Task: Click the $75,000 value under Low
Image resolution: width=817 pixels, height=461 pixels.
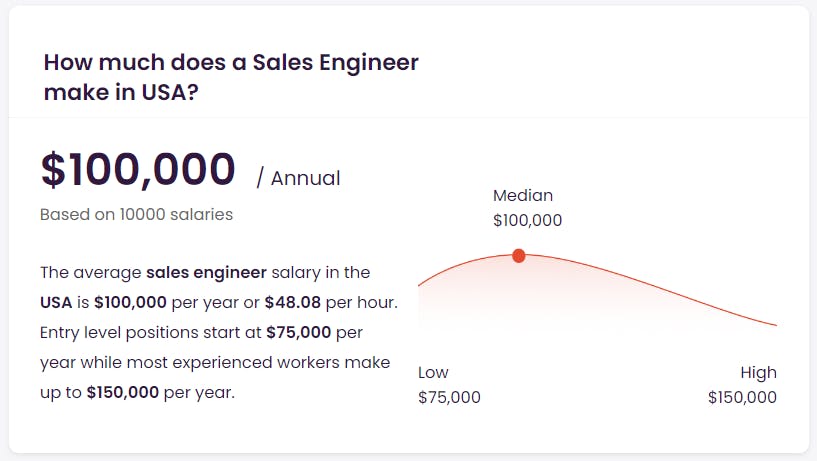Action: tap(449, 397)
